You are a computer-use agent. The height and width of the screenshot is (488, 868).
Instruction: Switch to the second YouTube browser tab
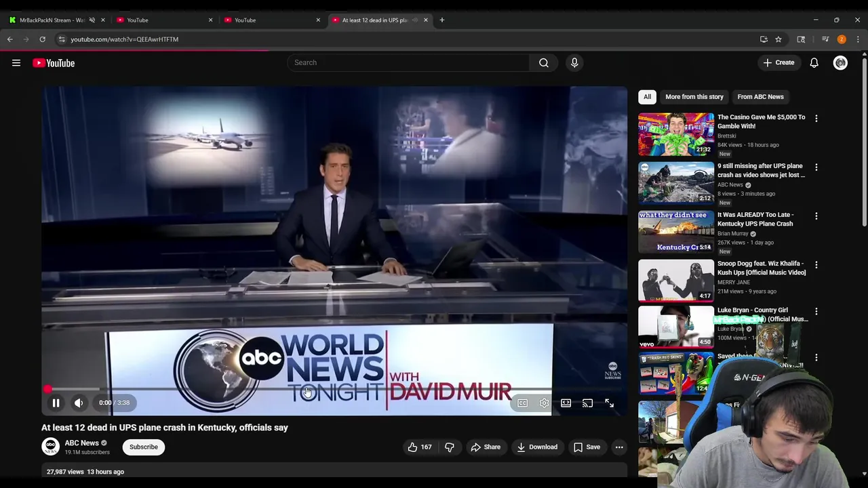pyautogui.click(x=164, y=20)
